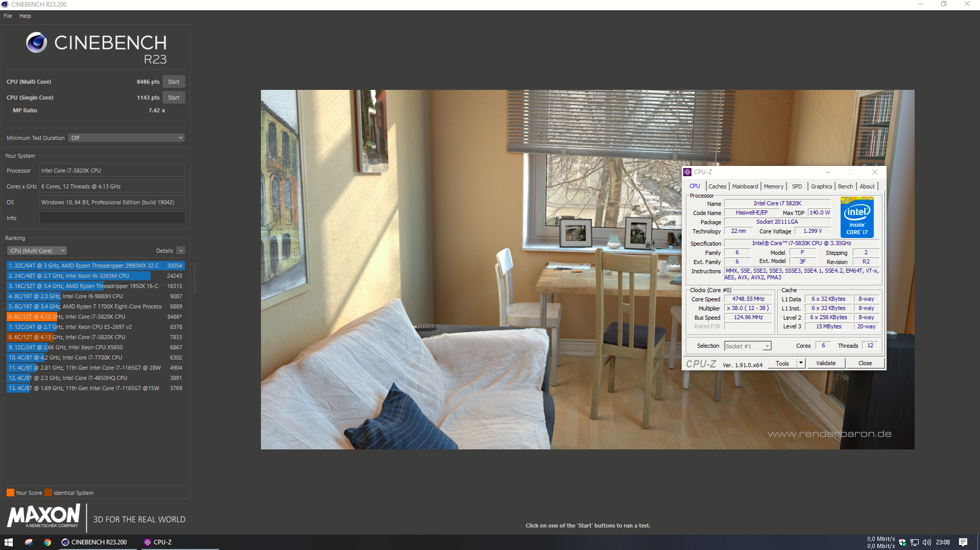The width and height of the screenshot is (980, 550).
Task: Click the Close button in CPU-Z
Action: click(x=865, y=364)
